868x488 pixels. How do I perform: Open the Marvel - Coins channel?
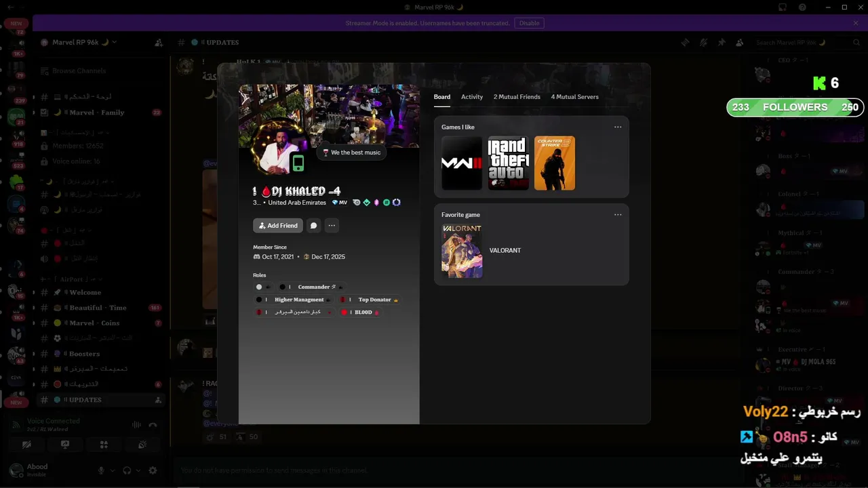102,323
